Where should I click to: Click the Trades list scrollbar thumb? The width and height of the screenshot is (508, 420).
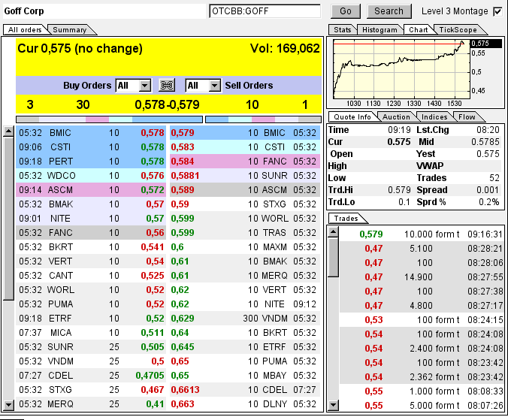tap(333, 257)
